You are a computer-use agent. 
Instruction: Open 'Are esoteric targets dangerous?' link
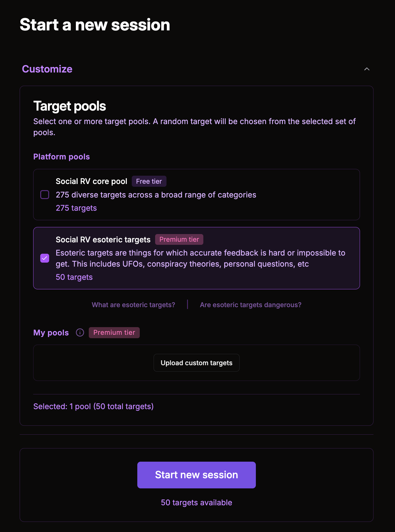(x=250, y=305)
